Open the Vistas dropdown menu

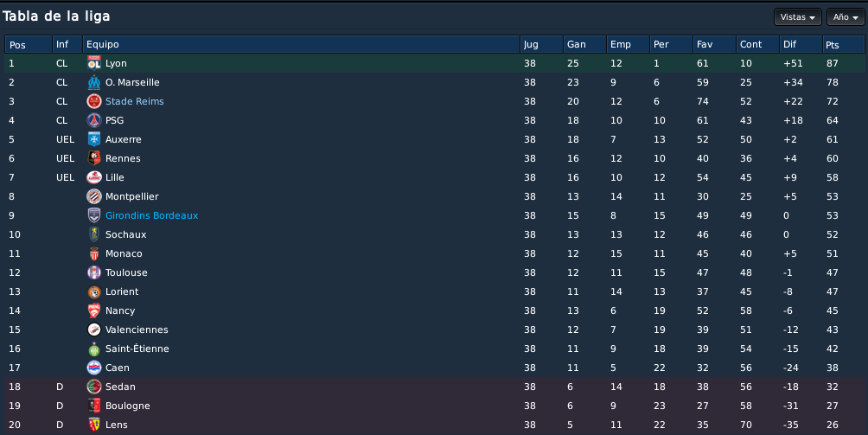(x=797, y=17)
